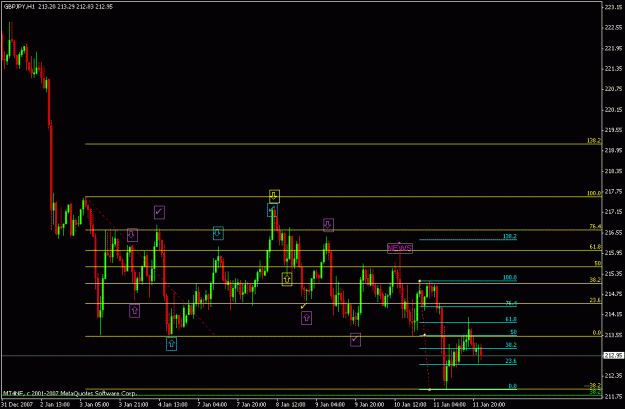The height and width of the screenshot is (409, 625).
Task: Click the cyan Fibonacci 23.6 label
Action: click(511, 361)
